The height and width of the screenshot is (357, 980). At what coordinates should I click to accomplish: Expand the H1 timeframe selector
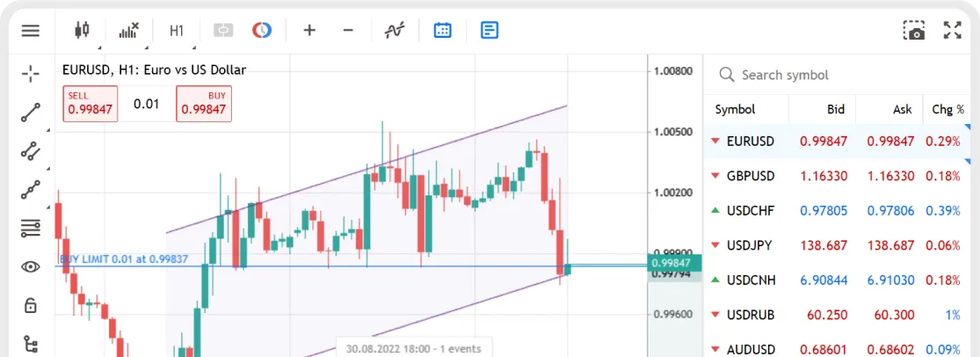point(177,31)
